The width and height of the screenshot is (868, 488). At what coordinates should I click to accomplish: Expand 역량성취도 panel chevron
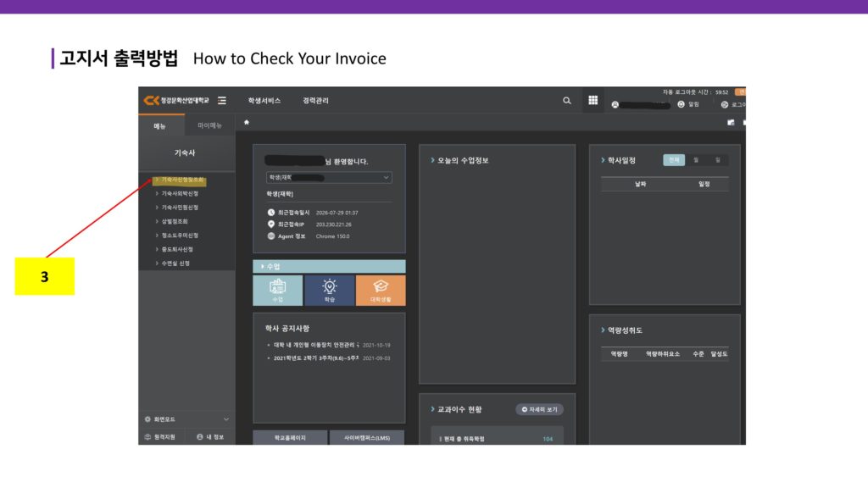click(x=603, y=330)
